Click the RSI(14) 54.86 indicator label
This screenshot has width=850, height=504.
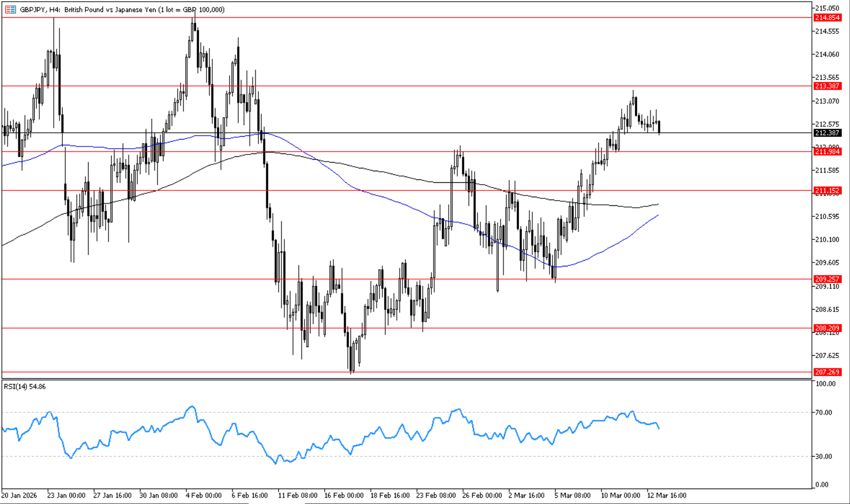pyautogui.click(x=25, y=386)
